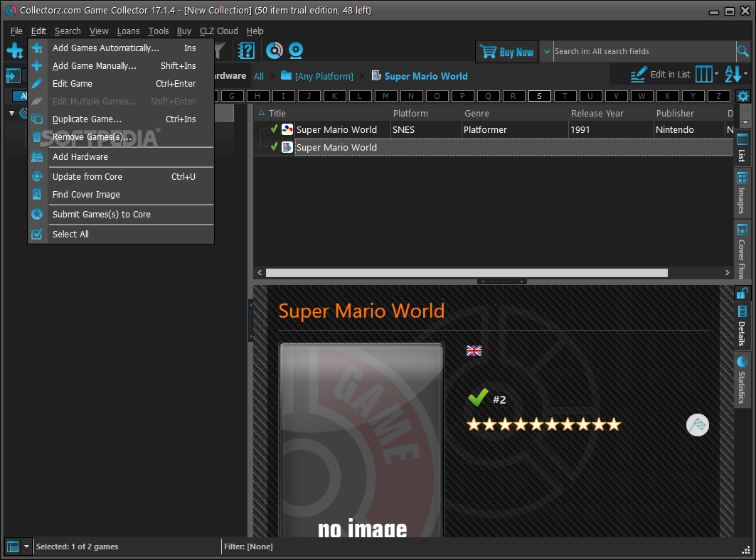Click the Buy Now button

(x=507, y=52)
